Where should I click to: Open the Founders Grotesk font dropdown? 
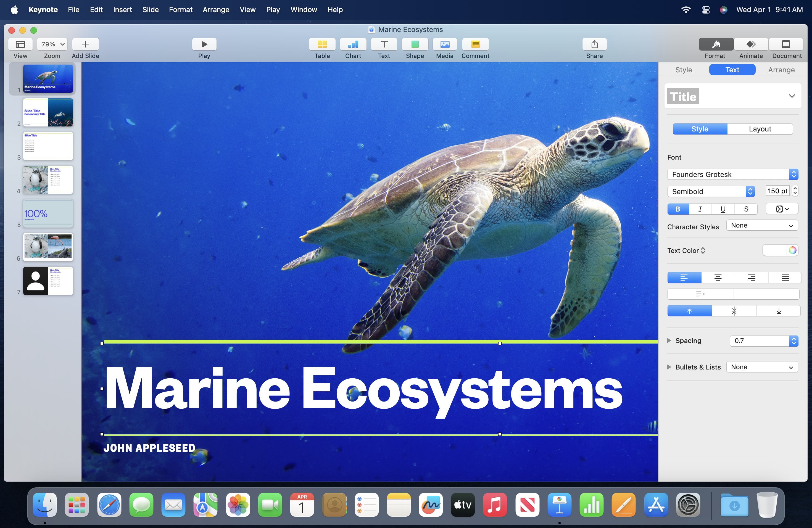point(732,174)
